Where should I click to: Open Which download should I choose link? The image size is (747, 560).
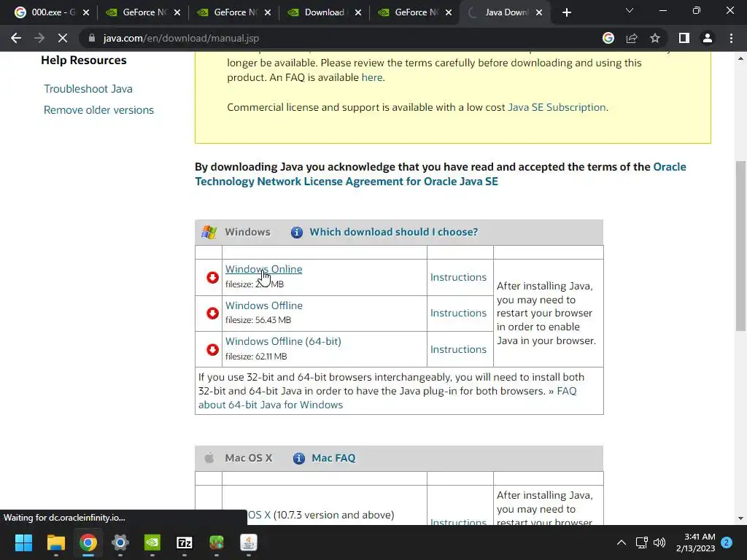(393, 232)
